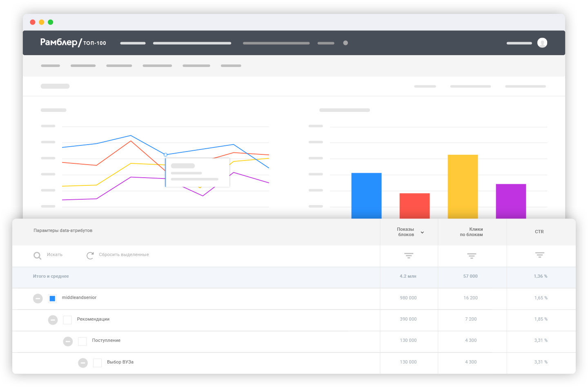Click the search magnifier icon

[x=37, y=256]
